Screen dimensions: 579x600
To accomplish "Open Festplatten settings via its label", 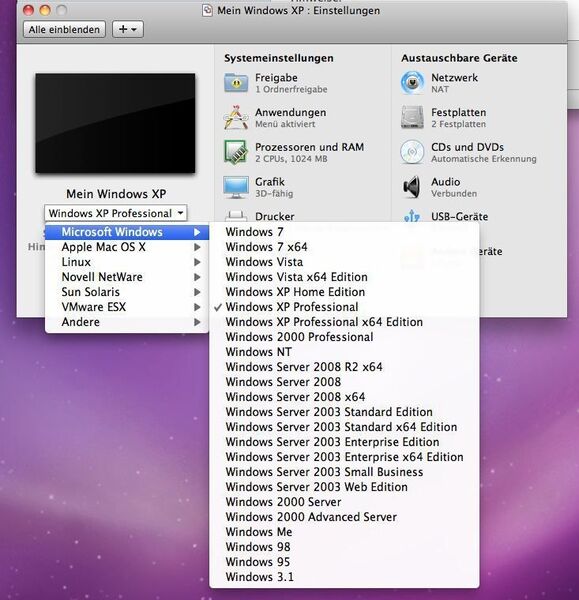I will point(458,112).
